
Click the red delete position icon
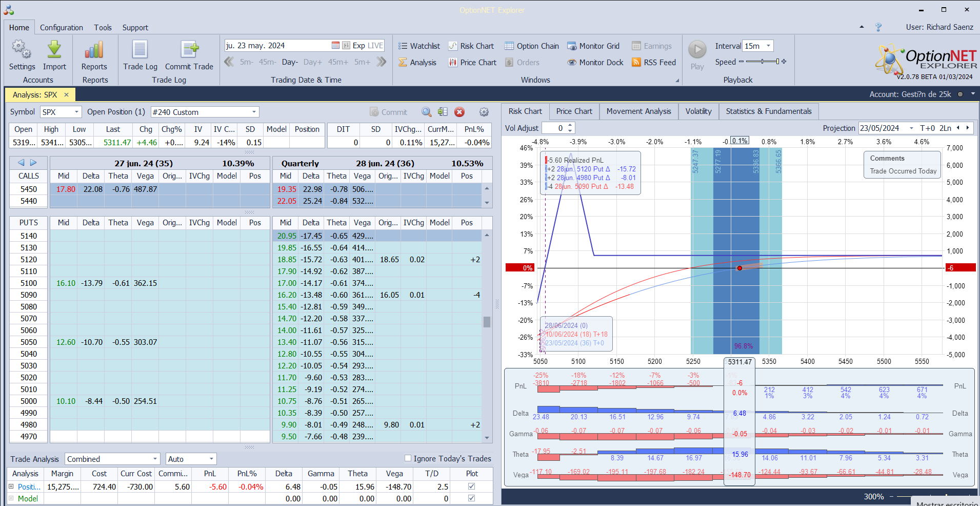tap(459, 112)
